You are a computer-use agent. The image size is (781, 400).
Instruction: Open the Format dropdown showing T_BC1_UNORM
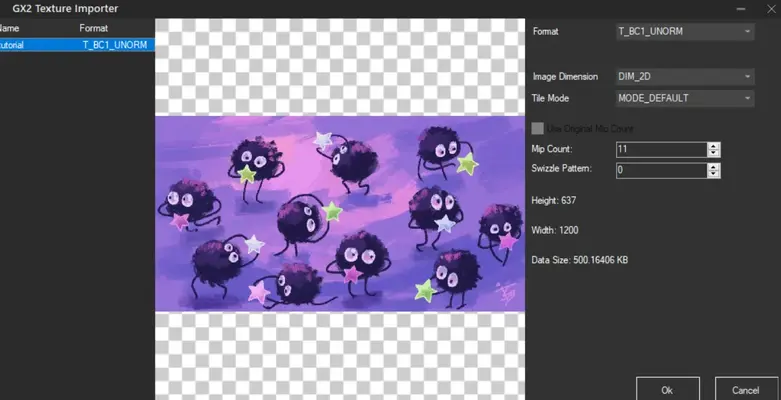(x=685, y=31)
